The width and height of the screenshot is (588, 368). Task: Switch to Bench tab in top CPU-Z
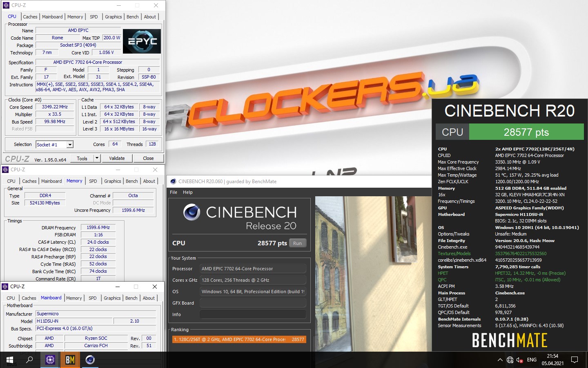[133, 17]
